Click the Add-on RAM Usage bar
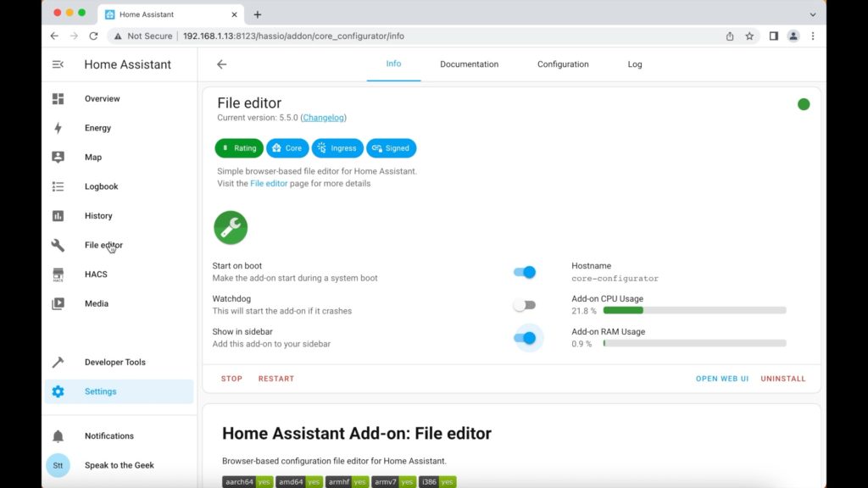Screen dimensions: 868x488 point(694,343)
